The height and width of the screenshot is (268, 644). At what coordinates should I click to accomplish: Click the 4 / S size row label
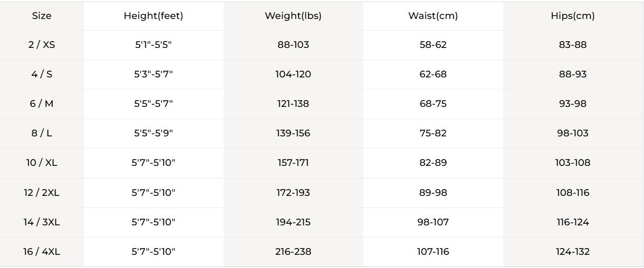click(42, 75)
